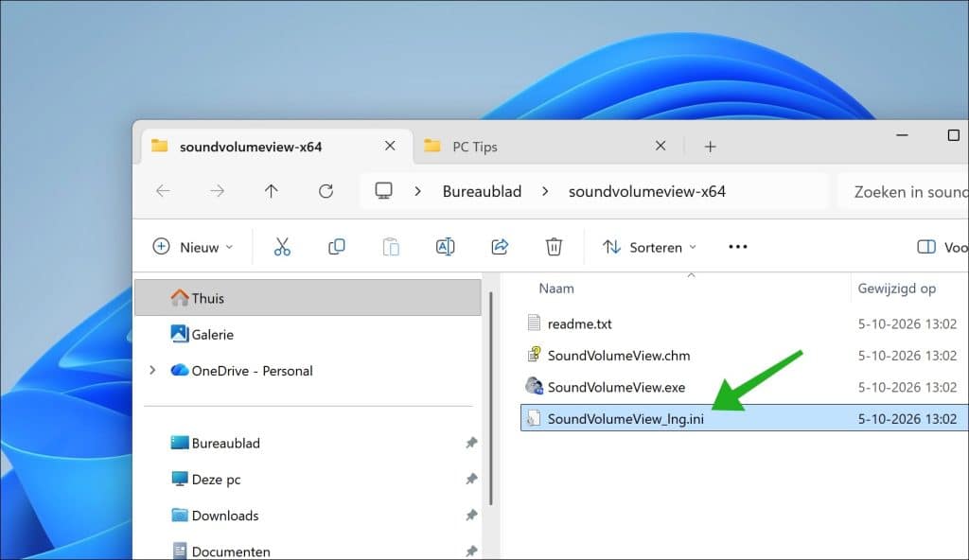Click chevron after the computer icon in path

coord(417,191)
